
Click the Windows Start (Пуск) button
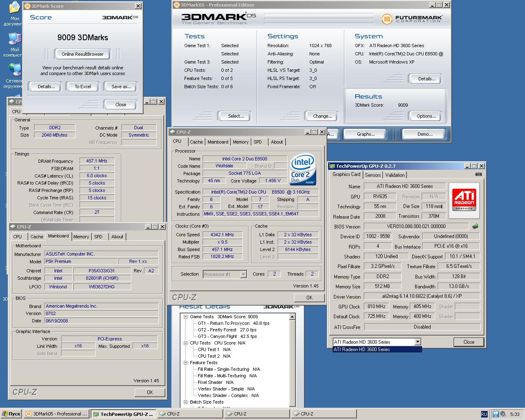(x=11, y=414)
